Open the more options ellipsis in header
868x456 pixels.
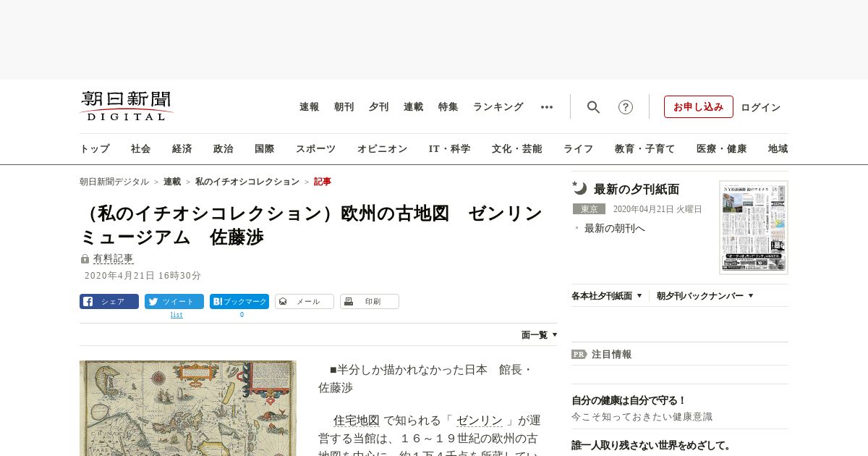pyautogui.click(x=547, y=107)
